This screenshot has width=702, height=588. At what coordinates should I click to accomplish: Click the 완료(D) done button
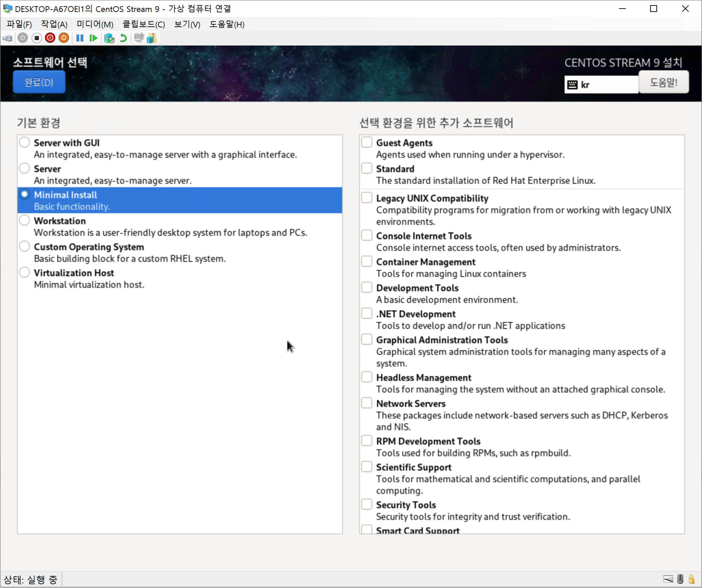pyautogui.click(x=39, y=82)
